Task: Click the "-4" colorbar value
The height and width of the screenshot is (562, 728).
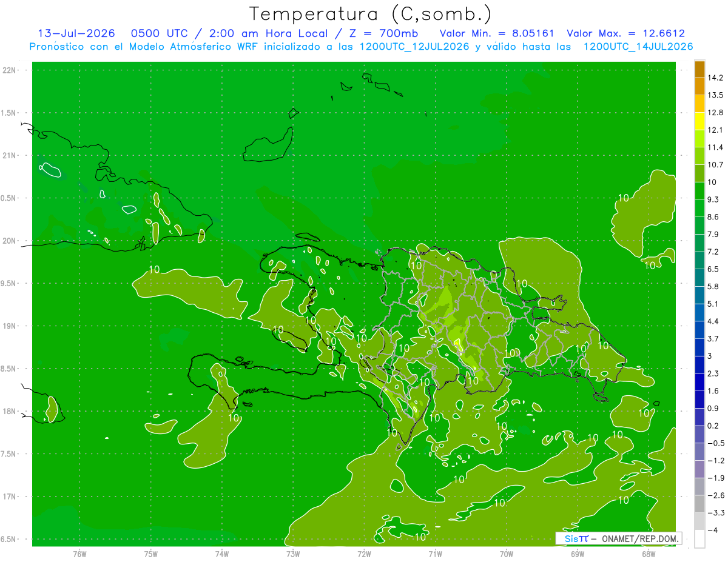Action: click(x=712, y=530)
